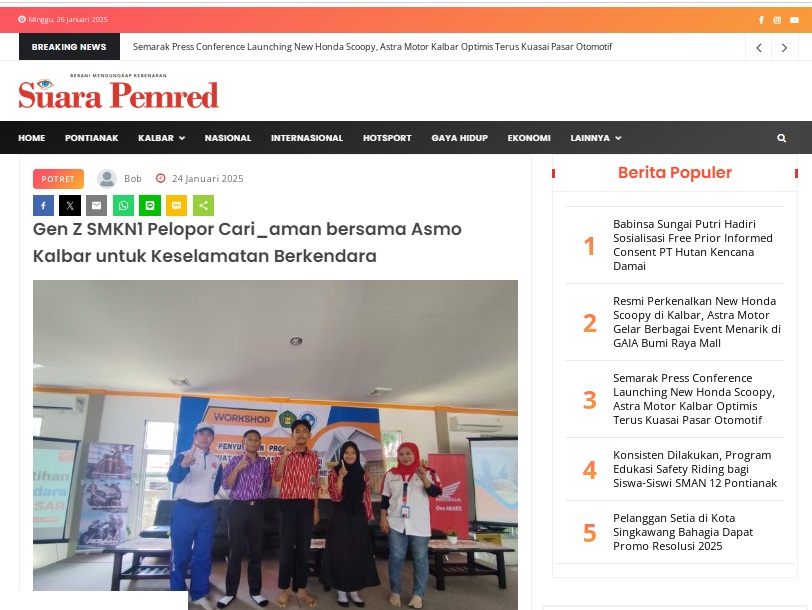Expand the LAINNYA dropdown menu
This screenshot has width=812, height=610.
point(596,138)
